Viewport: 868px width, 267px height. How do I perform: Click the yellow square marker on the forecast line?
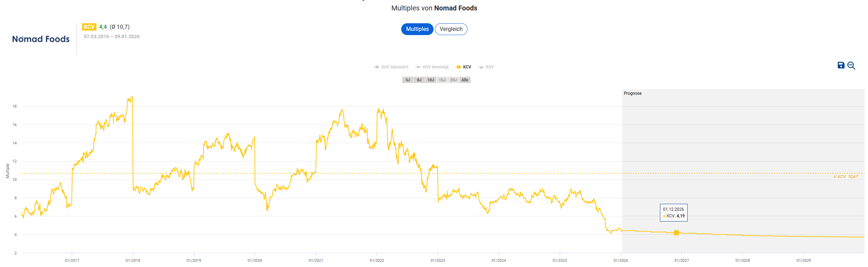click(676, 233)
